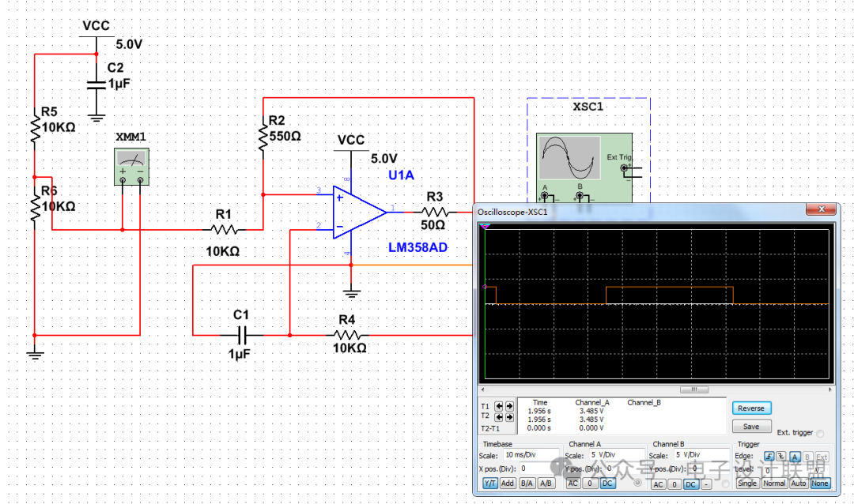Image resolution: width=854 pixels, height=504 pixels.
Task: Click the trigger Level input field
Action: (x=787, y=469)
